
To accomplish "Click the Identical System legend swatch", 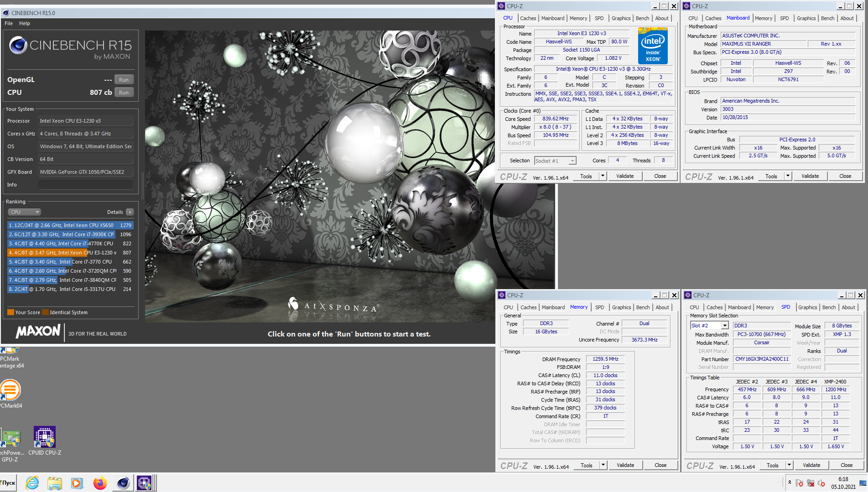I will point(45,312).
